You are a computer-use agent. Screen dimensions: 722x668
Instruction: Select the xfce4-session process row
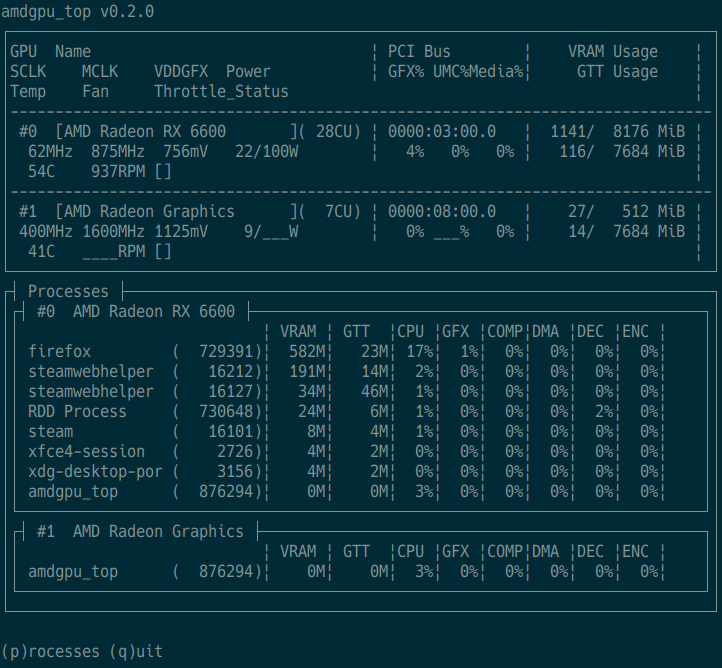pyautogui.click(x=86, y=452)
